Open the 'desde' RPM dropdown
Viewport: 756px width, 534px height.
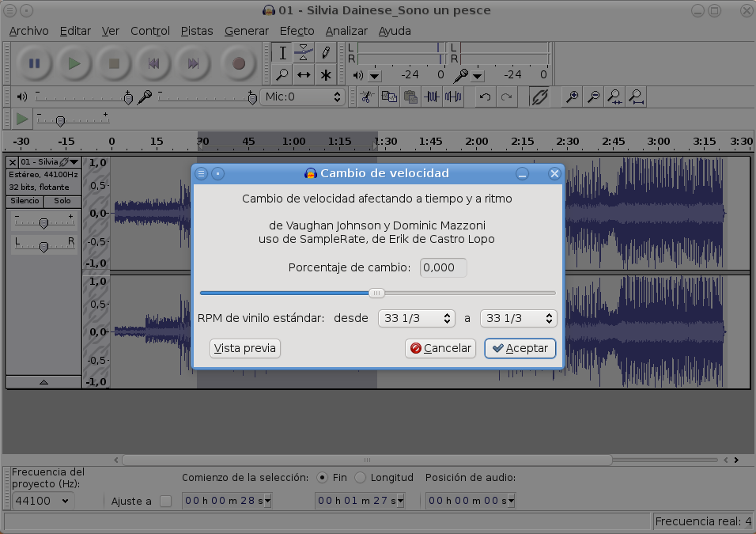tap(417, 318)
